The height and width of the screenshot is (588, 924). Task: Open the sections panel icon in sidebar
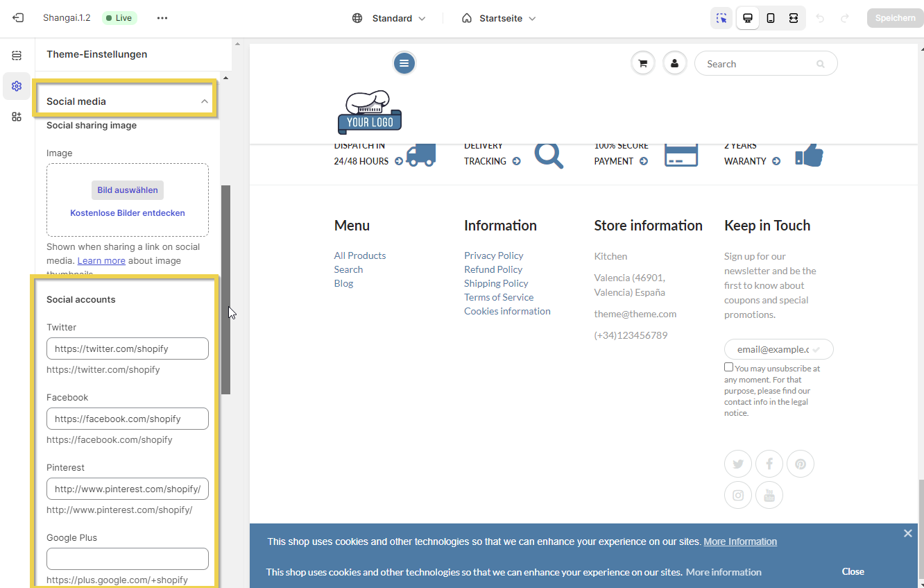(17, 56)
